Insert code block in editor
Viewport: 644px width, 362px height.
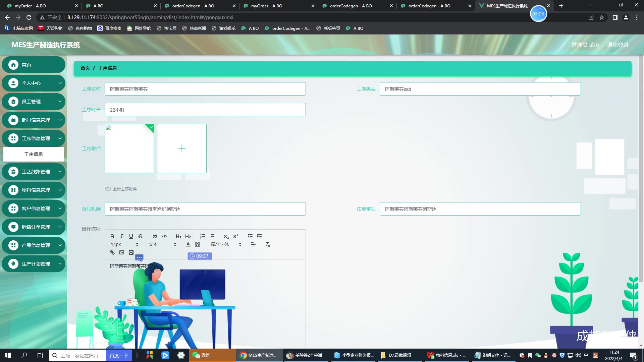tap(164, 236)
